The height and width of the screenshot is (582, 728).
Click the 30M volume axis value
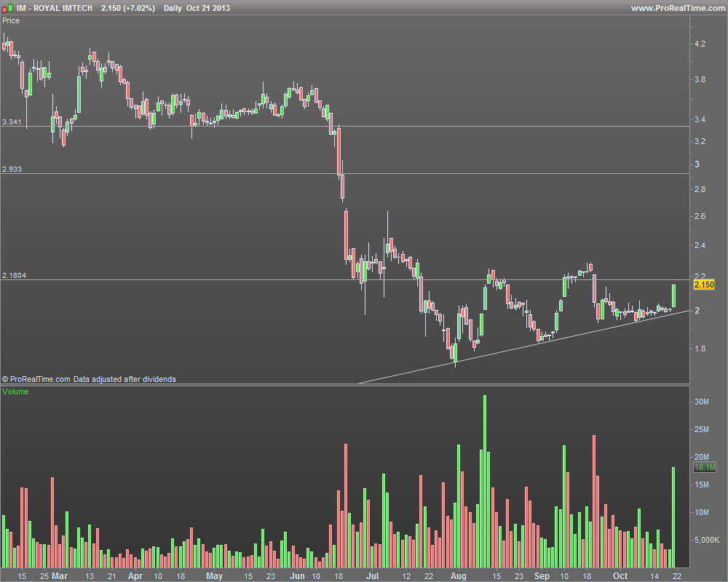point(702,402)
